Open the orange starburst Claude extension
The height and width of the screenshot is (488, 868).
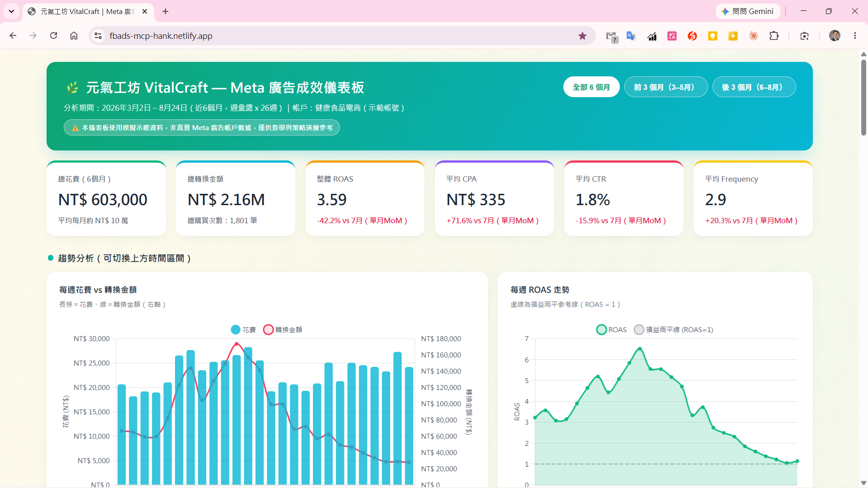click(754, 36)
